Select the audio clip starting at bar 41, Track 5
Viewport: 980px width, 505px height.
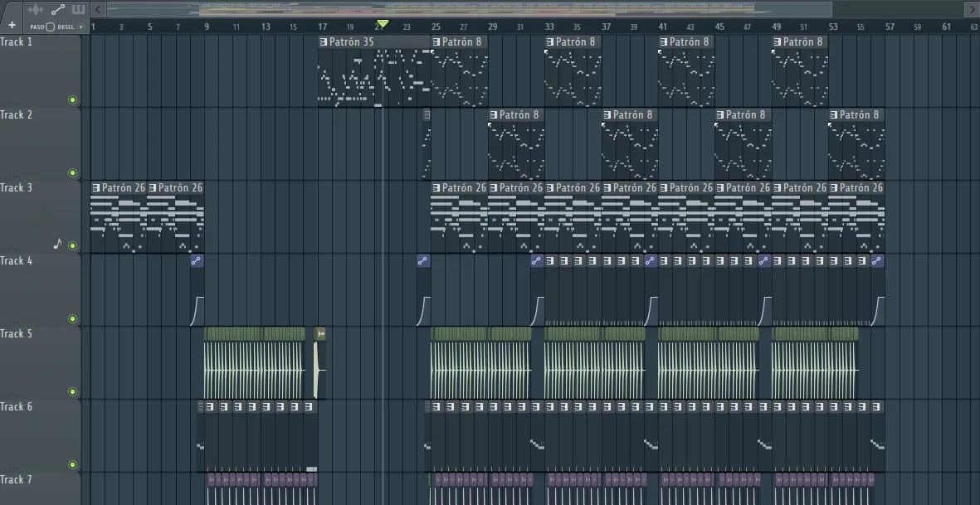click(x=709, y=363)
